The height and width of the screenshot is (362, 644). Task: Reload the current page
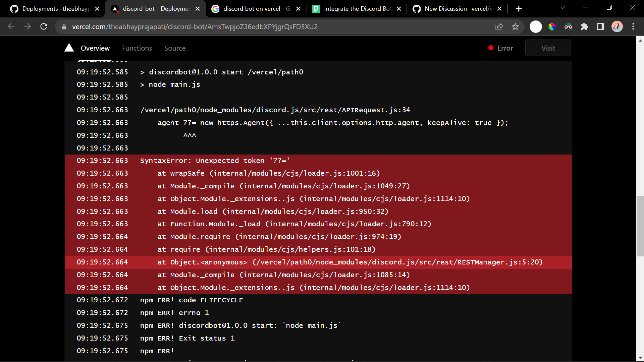(44, 26)
